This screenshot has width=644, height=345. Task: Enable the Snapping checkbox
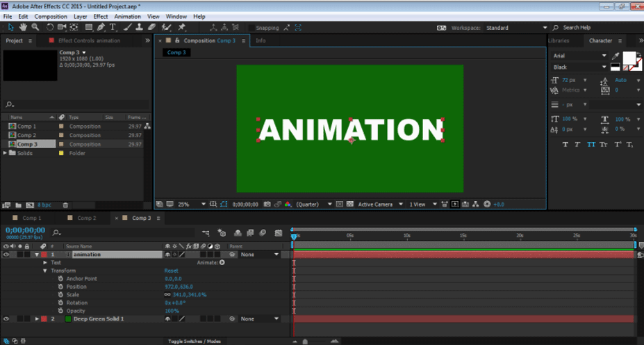point(251,28)
